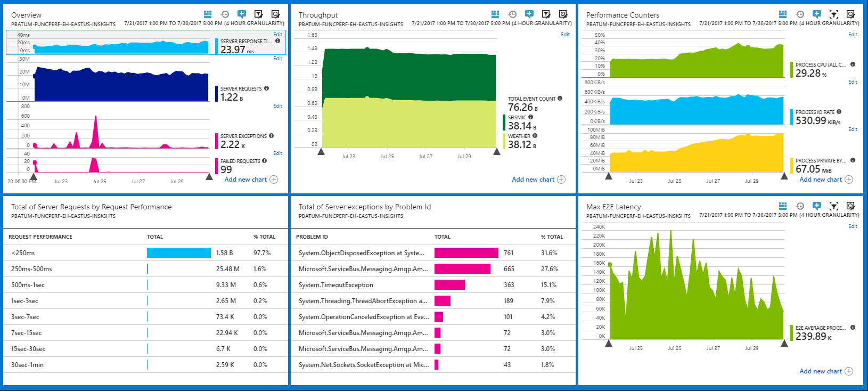Click Add new chart under Max E2E Latency

coord(821,371)
